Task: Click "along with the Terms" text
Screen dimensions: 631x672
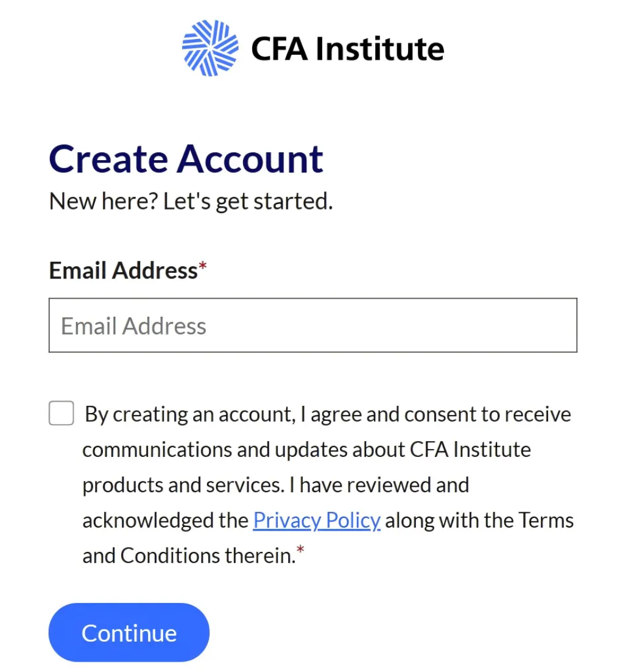Action: point(479,520)
